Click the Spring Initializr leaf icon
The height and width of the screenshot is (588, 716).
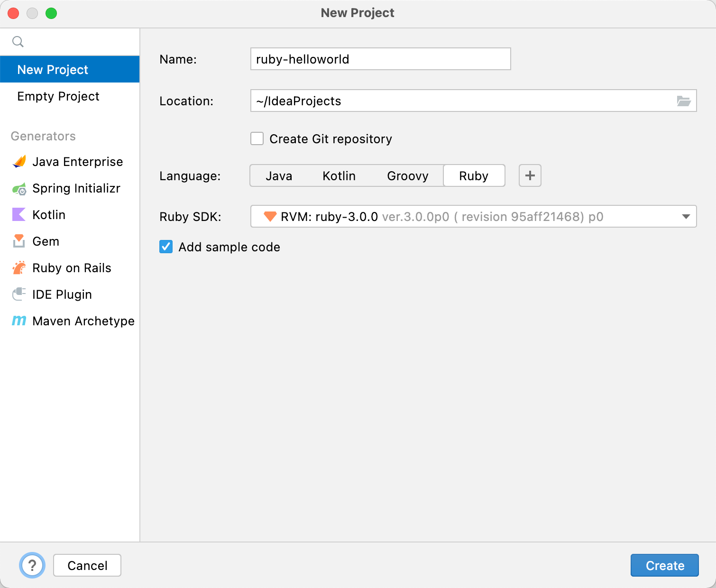coord(19,189)
